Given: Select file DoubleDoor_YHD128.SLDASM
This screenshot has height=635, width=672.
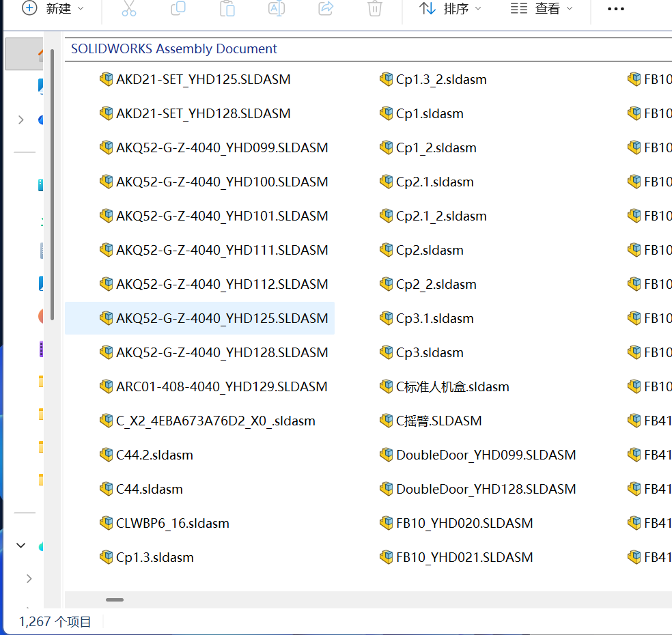Looking at the screenshot, I should click(x=477, y=489).
